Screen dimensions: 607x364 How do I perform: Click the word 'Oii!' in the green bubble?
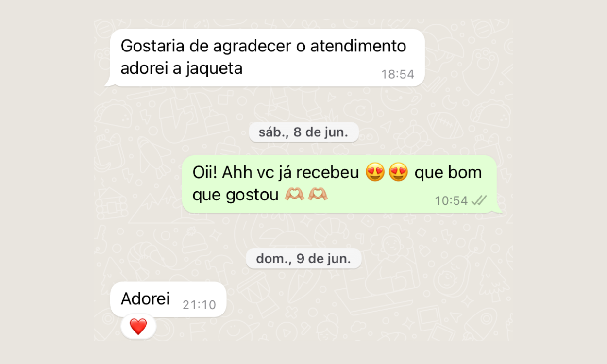tap(205, 172)
